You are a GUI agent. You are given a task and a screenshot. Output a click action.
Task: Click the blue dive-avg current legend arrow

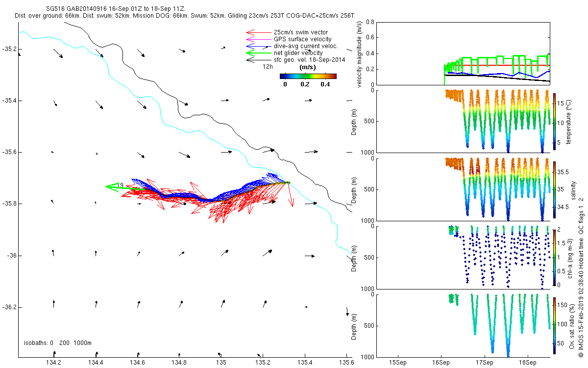point(258,46)
